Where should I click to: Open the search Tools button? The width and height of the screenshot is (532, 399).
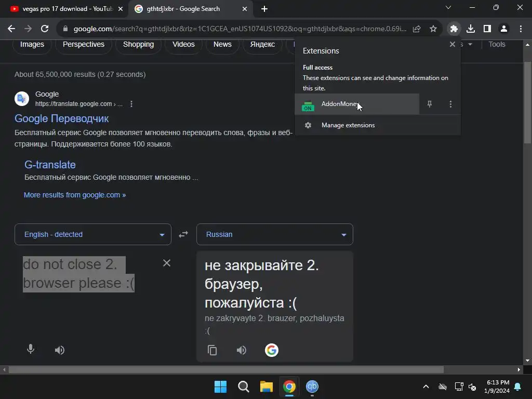pos(497,45)
